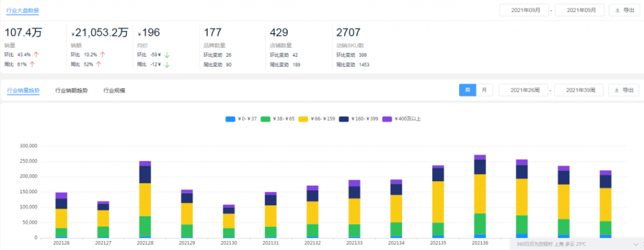Click the stacked bar for week 202126

[61, 215]
